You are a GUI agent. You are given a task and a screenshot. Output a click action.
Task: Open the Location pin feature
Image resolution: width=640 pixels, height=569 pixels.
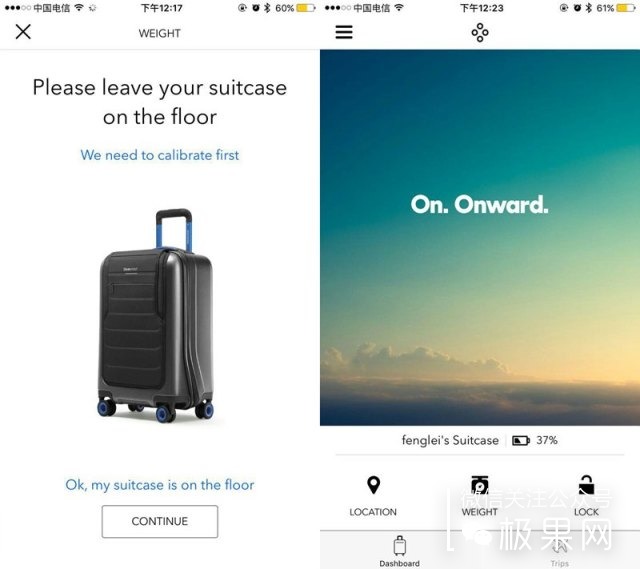pos(373,496)
